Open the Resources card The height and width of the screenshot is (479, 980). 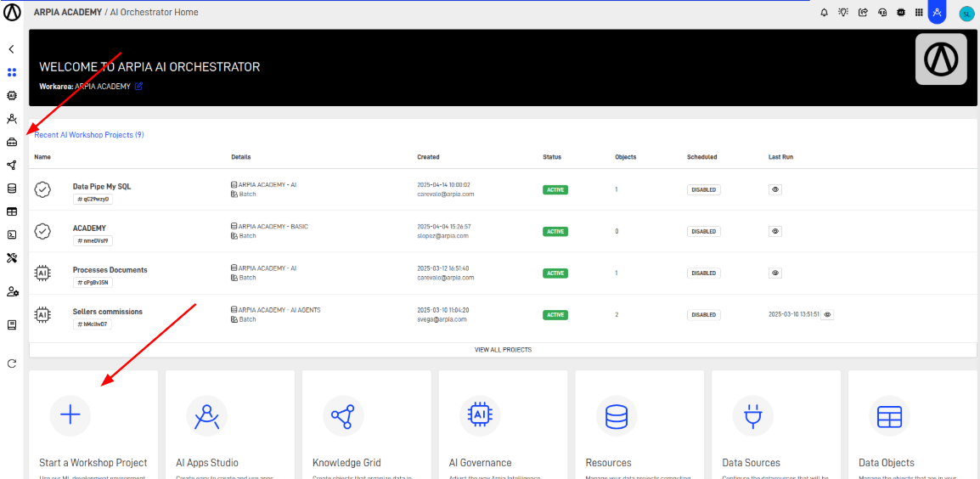639,425
